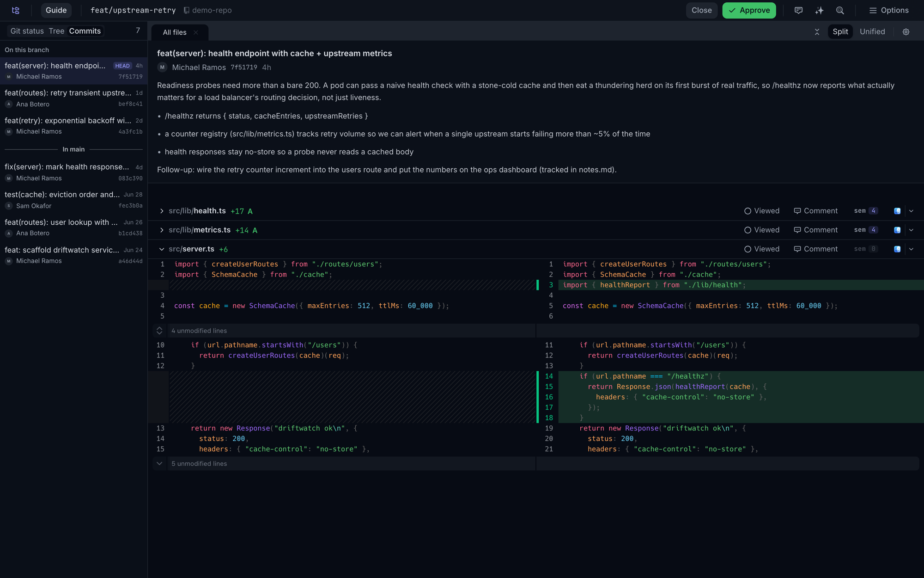
Task: Click the blue icon on health.ts row
Action: [897, 211]
